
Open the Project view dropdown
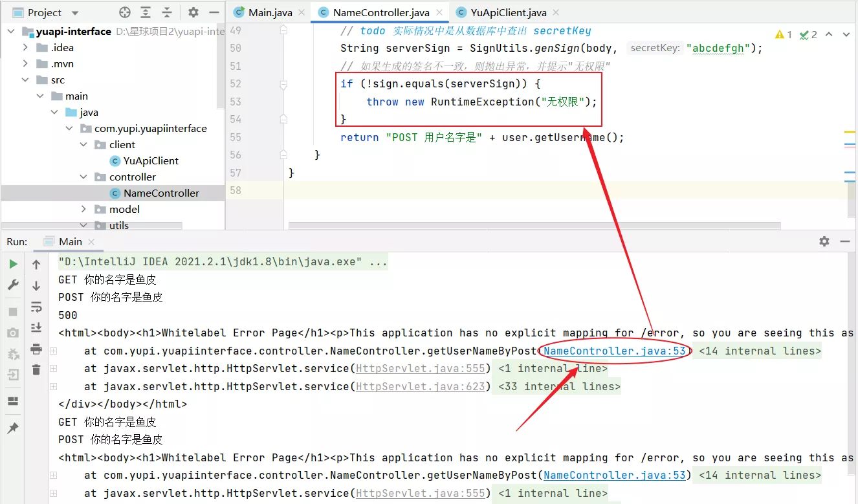pos(75,13)
